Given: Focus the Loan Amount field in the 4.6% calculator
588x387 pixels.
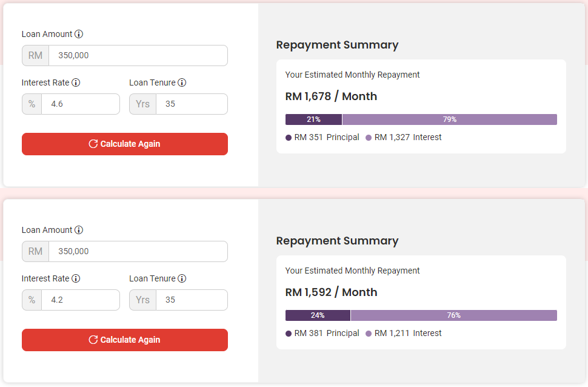Looking at the screenshot, I should coord(138,55).
